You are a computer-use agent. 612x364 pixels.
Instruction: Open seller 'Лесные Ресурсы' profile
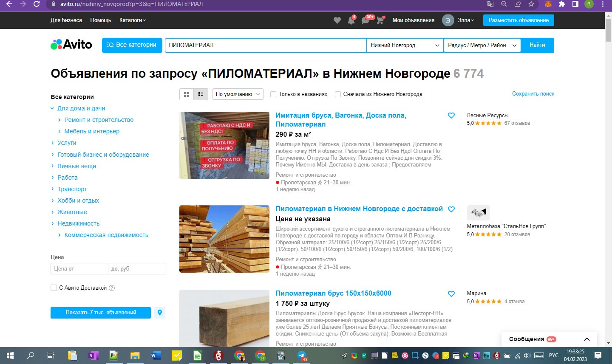487,116
